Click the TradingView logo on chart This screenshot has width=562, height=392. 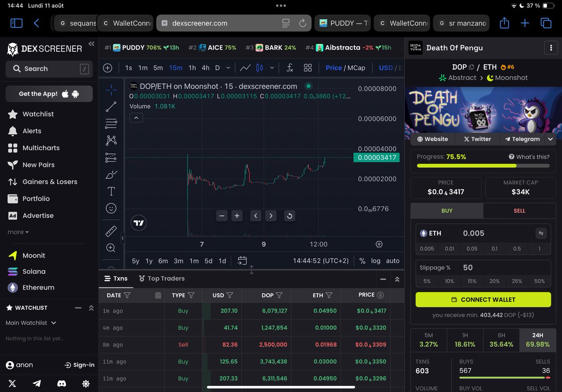[x=138, y=223]
